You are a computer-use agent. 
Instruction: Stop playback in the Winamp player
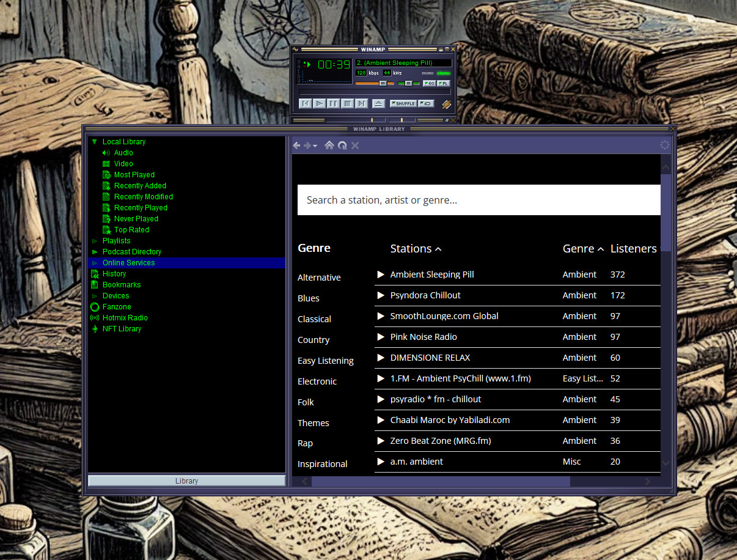click(348, 103)
